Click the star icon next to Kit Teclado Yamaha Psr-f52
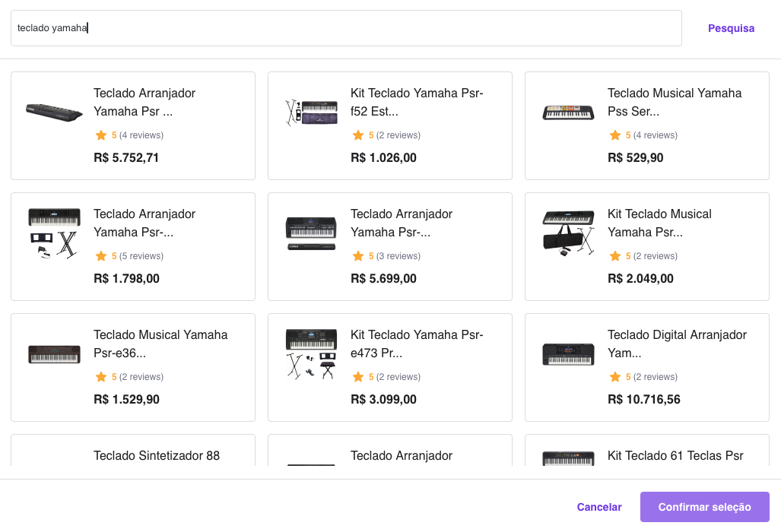The width and height of the screenshot is (781, 532). click(x=357, y=135)
